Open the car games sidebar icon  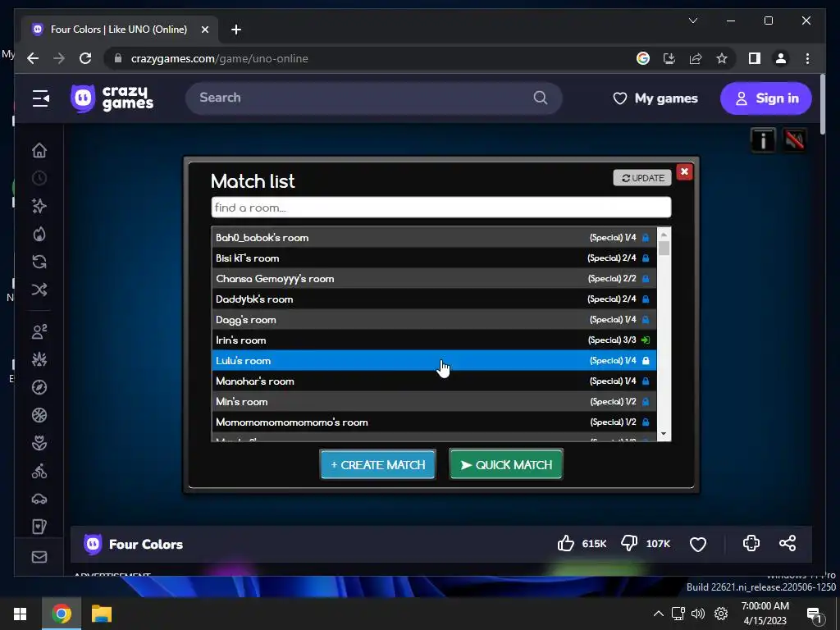(x=39, y=499)
